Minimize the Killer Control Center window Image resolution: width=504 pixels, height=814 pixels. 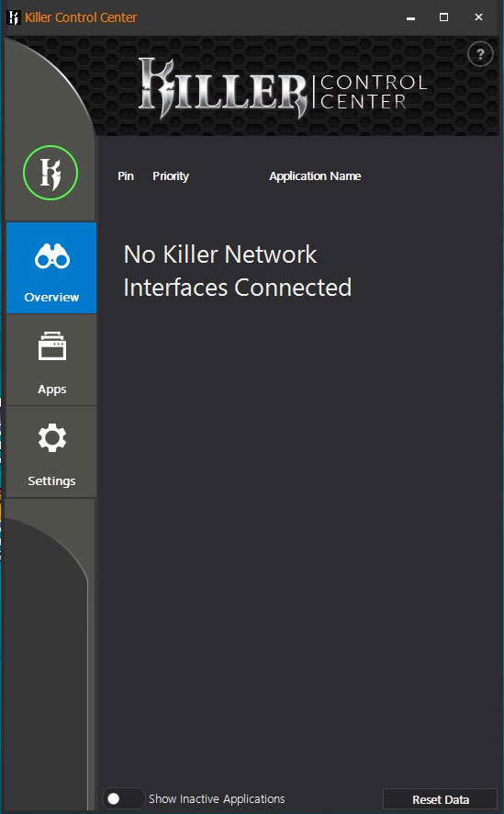(410, 17)
